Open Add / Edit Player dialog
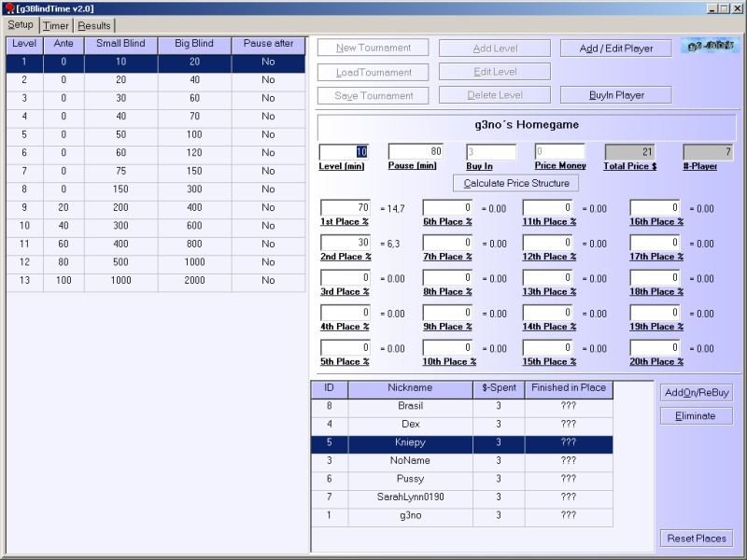This screenshot has width=747, height=560. coord(616,49)
